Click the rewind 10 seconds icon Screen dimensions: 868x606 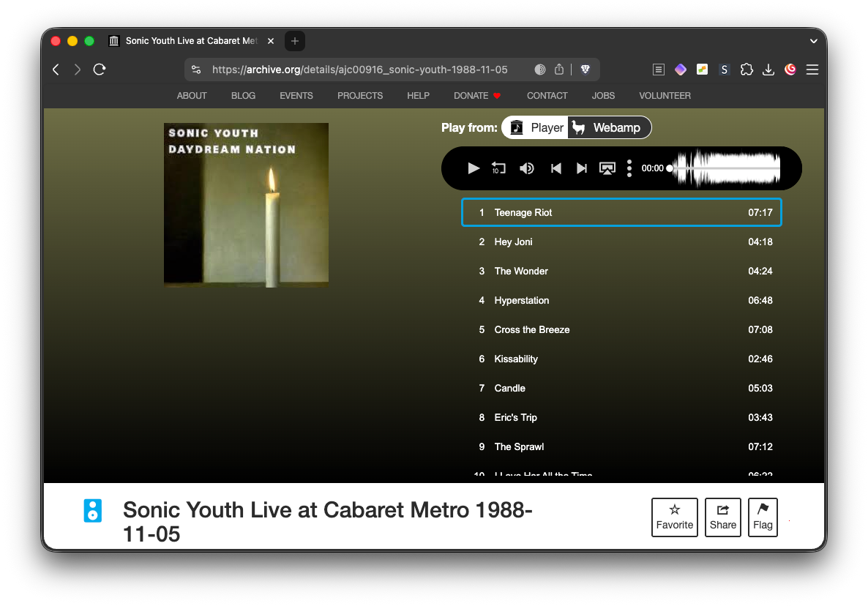(498, 168)
